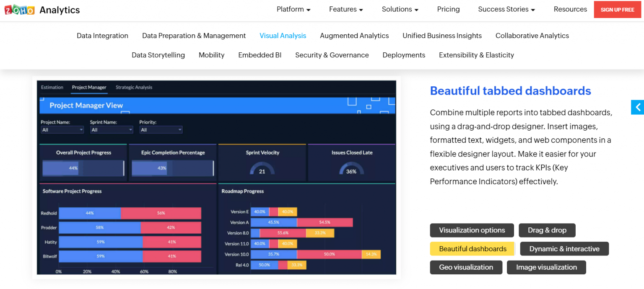Click the Sign Up Free button
The height and width of the screenshot is (289, 644).
[x=617, y=10]
